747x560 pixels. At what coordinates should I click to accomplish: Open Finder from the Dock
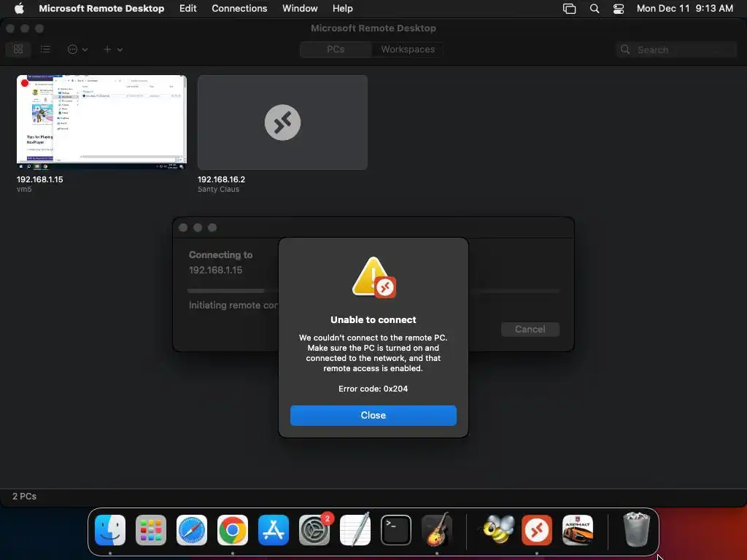click(110, 530)
